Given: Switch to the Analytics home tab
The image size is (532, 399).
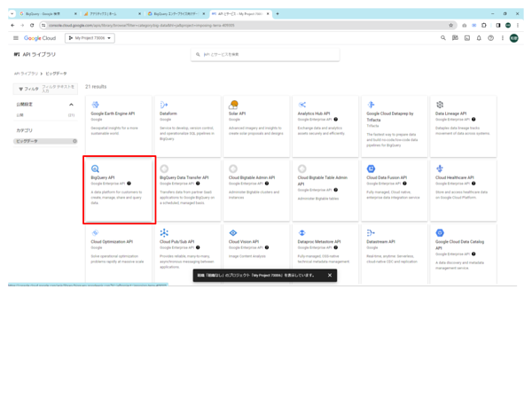Looking at the screenshot, I should [x=112, y=14].
